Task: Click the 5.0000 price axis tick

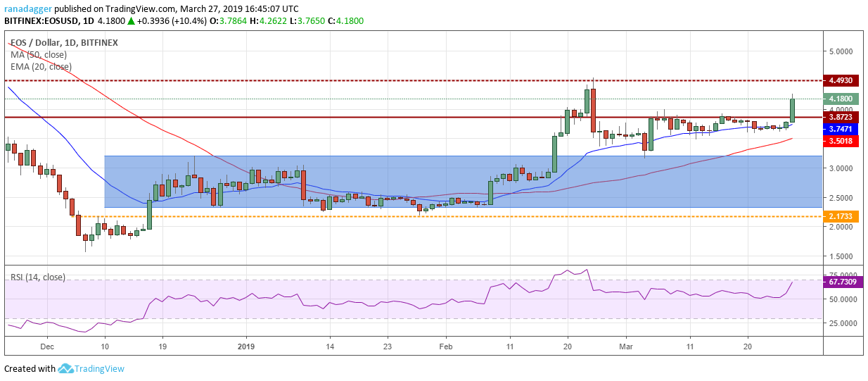Action: (x=841, y=51)
